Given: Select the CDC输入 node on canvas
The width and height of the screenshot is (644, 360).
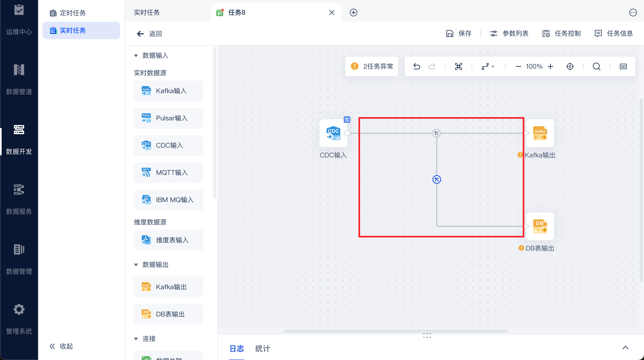Looking at the screenshot, I should (x=333, y=133).
